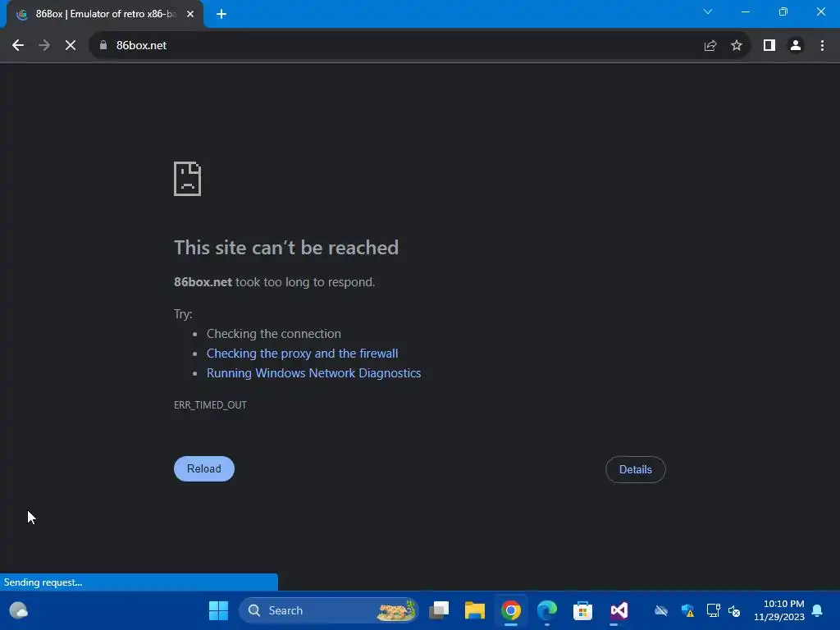Open the weather widget on the taskbar
The width and height of the screenshot is (840, 630).
[x=19, y=610]
